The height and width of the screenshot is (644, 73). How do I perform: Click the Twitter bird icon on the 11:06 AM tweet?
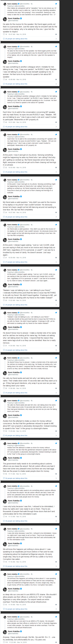pyautogui.click(x=56, y=358)
